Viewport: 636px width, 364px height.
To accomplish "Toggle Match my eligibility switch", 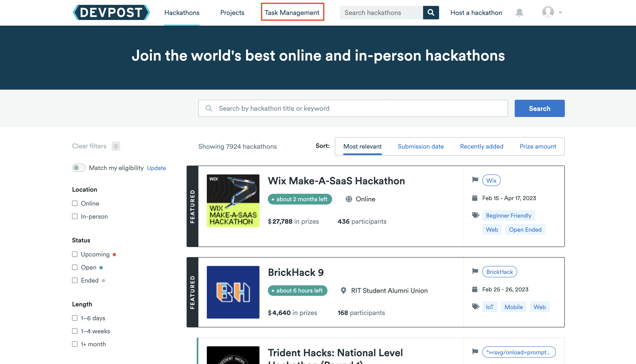I will (x=79, y=168).
